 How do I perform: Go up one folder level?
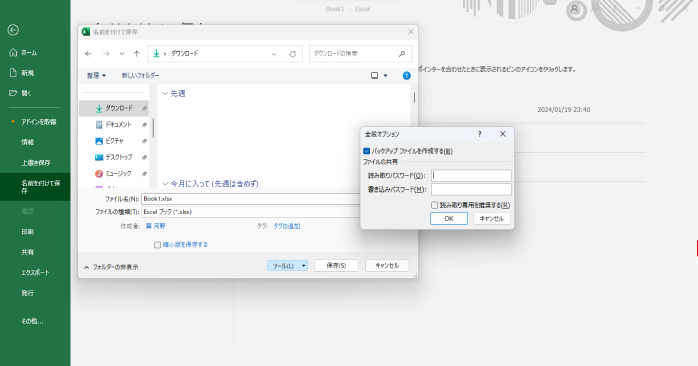pyautogui.click(x=137, y=54)
